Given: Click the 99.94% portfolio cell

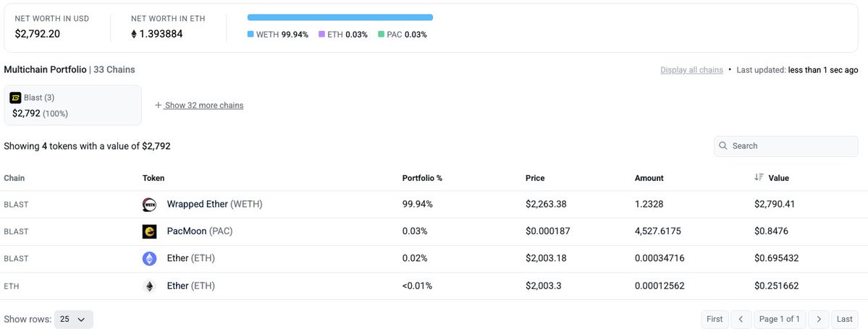Looking at the screenshot, I should (418, 204).
